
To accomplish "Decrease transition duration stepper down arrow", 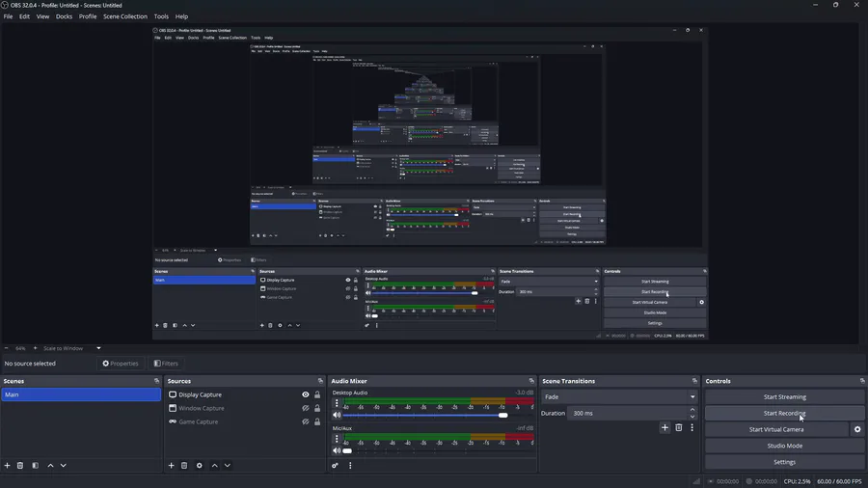I will coord(692,417).
